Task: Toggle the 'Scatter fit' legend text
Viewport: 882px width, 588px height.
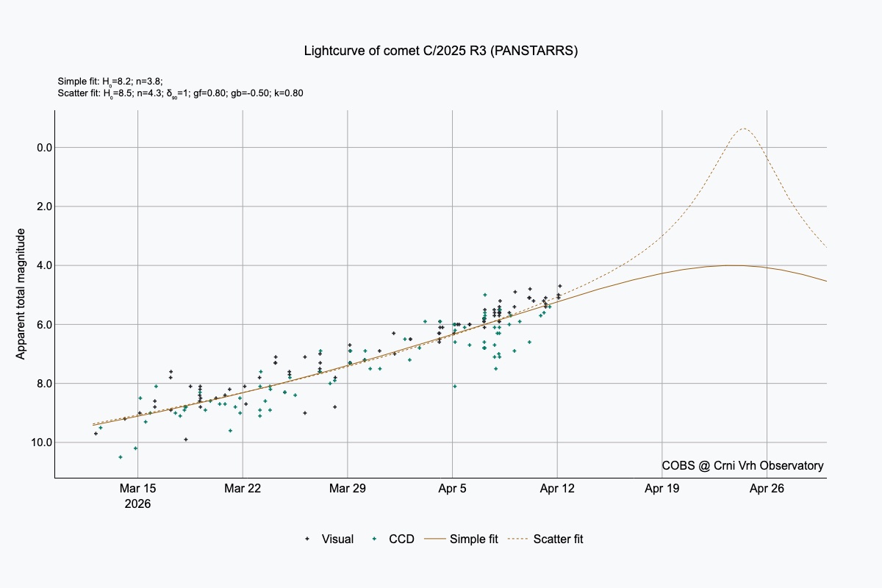Action: [x=558, y=539]
